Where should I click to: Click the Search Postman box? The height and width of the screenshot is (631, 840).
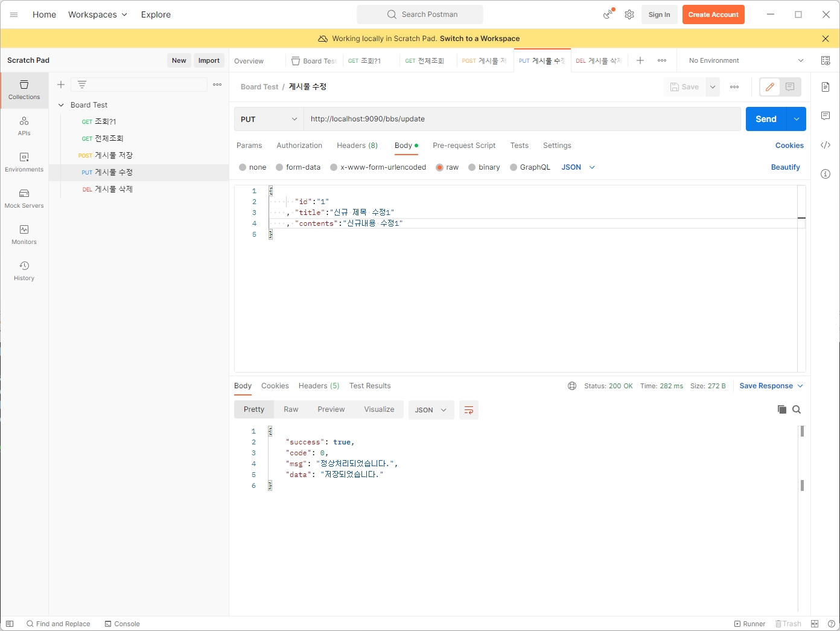[420, 14]
